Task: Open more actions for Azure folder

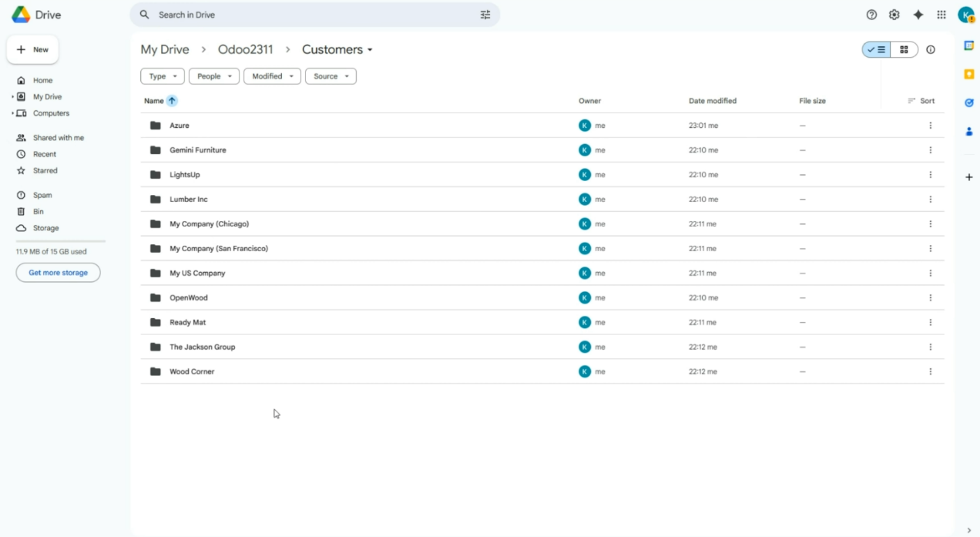Action: (930, 126)
